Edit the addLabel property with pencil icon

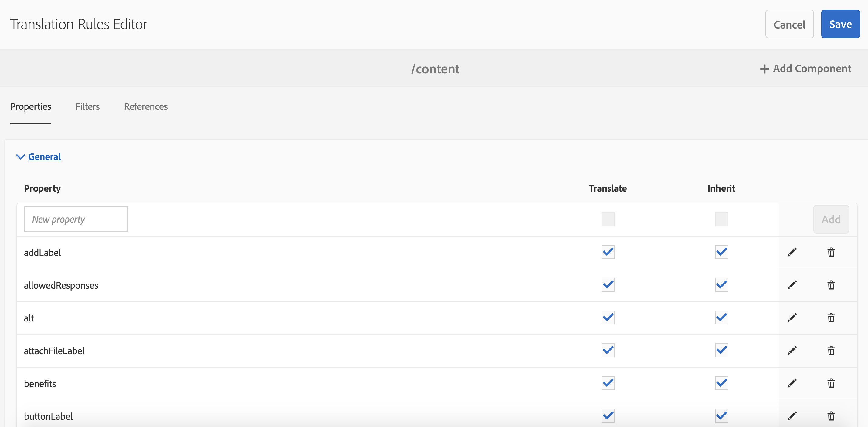pyautogui.click(x=792, y=252)
